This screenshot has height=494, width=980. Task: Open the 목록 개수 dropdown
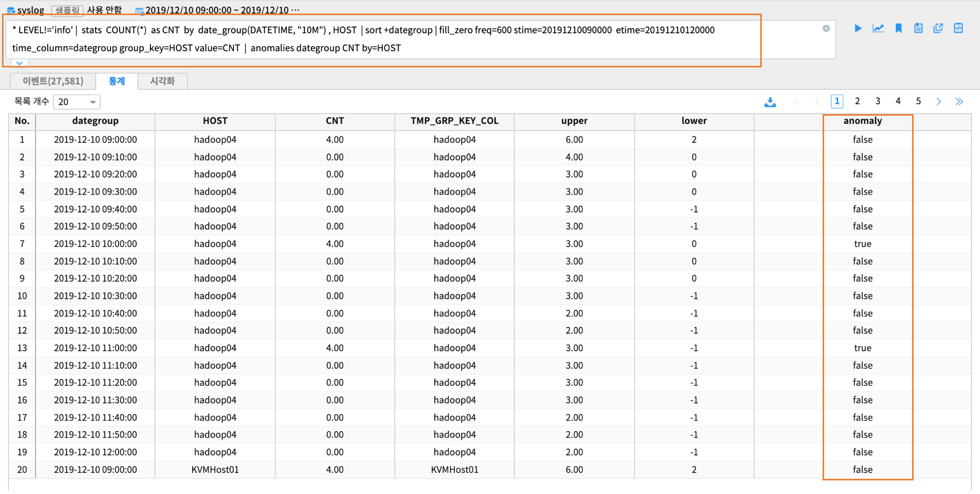click(x=77, y=102)
